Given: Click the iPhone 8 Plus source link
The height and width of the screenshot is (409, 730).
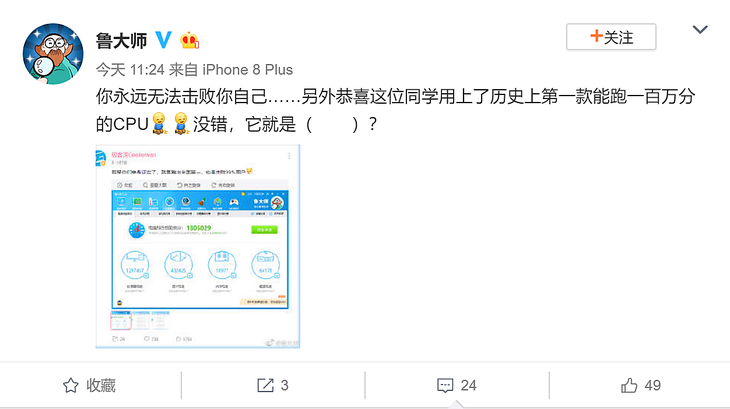Looking at the screenshot, I should point(247,70).
